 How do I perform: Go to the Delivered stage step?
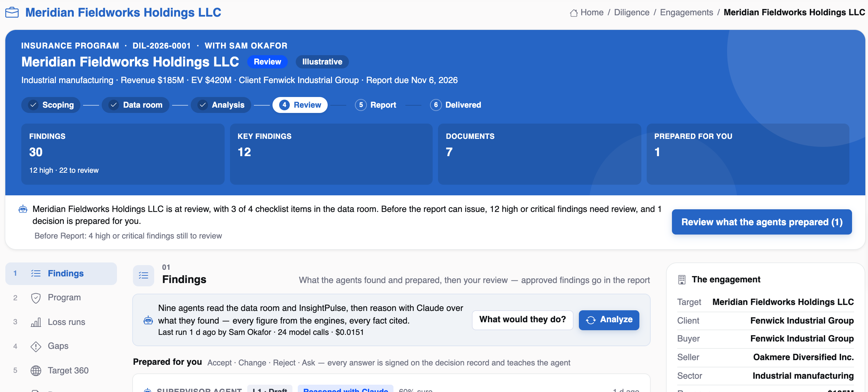tap(456, 105)
